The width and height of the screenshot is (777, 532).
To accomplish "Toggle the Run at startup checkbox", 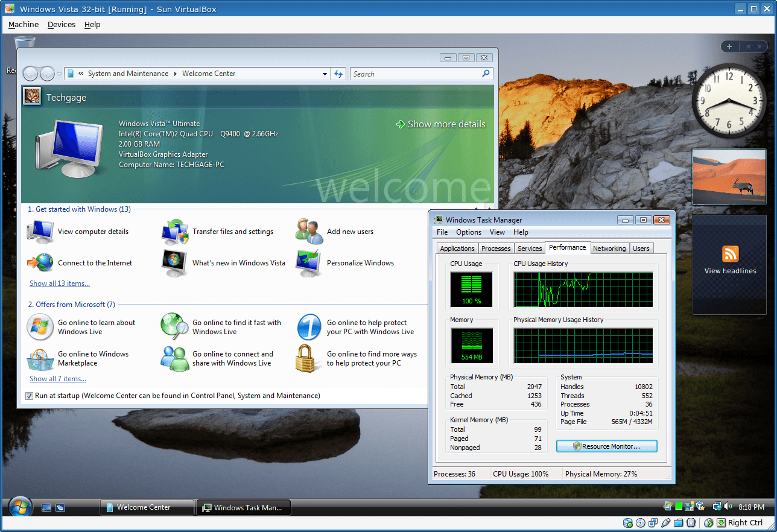I will click(29, 396).
